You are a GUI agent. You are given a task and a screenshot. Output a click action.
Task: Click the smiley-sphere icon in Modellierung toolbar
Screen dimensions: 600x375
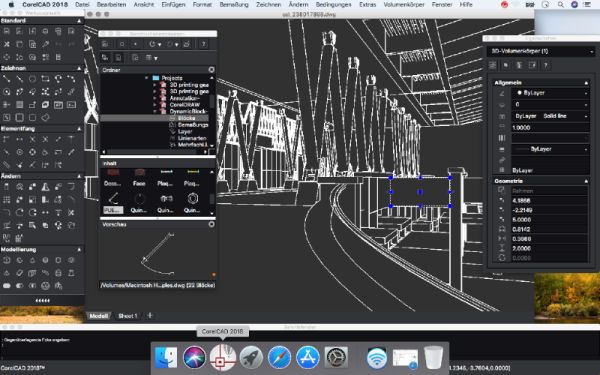click(45, 285)
